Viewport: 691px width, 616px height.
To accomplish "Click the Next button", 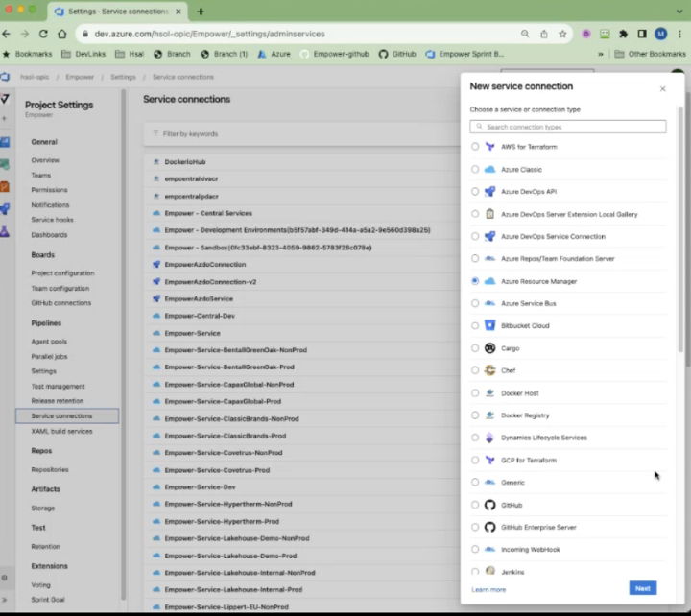I will pyautogui.click(x=642, y=588).
